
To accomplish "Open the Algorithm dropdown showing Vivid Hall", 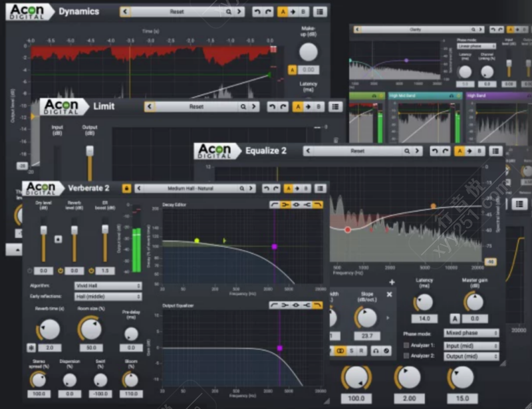I will pyautogui.click(x=108, y=286).
